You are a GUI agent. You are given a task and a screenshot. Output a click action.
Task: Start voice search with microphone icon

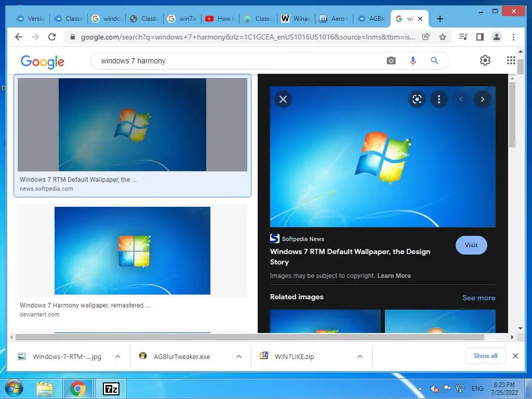413,61
